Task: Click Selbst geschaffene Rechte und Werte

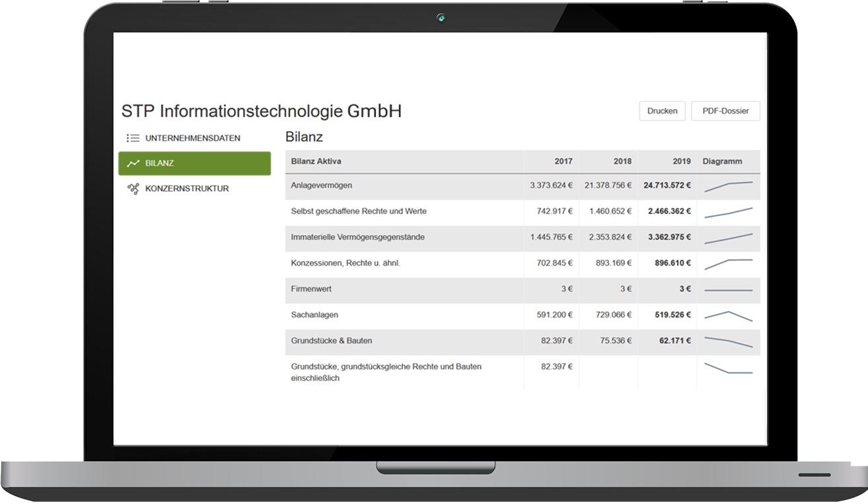Action: point(359,211)
